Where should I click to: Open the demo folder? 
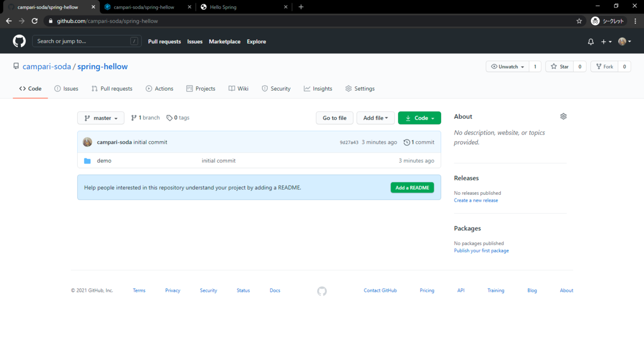pyautogui.click(x=104, y=161)
